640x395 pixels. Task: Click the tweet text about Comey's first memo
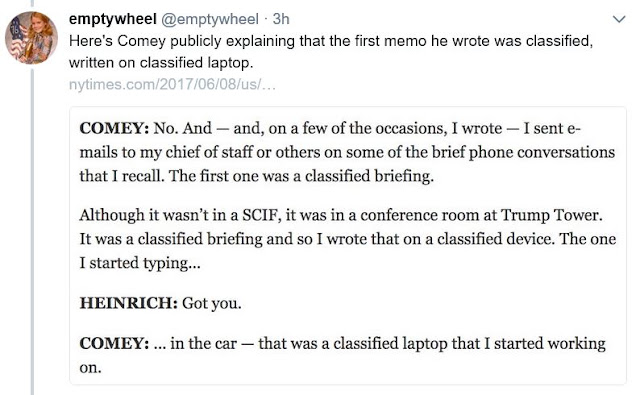point(331,51)
